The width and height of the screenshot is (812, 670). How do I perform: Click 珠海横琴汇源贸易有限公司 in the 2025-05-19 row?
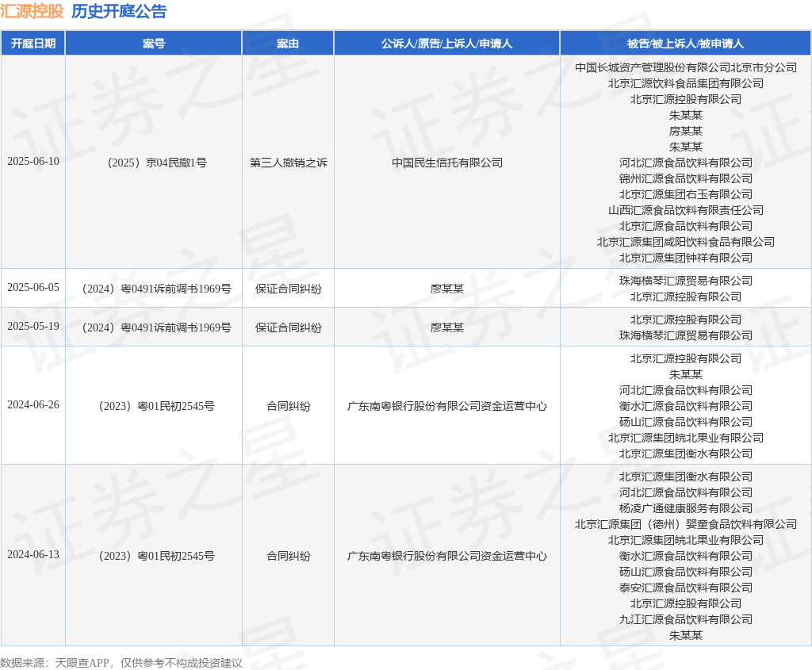686,335
